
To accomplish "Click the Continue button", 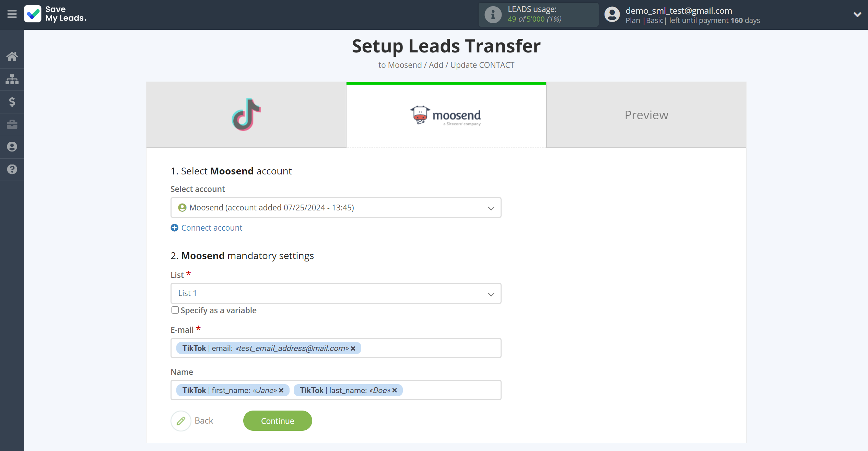I will click(x=277, y=420).
